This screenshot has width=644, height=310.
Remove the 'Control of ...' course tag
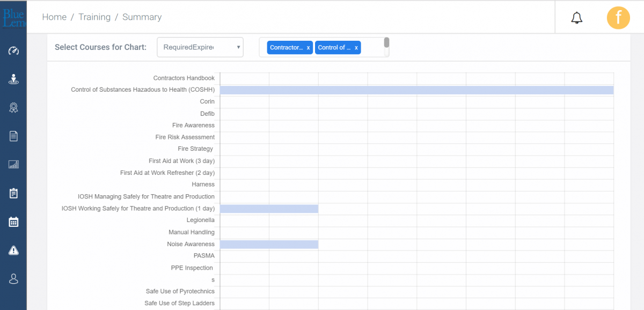click(x=356, y=48)
